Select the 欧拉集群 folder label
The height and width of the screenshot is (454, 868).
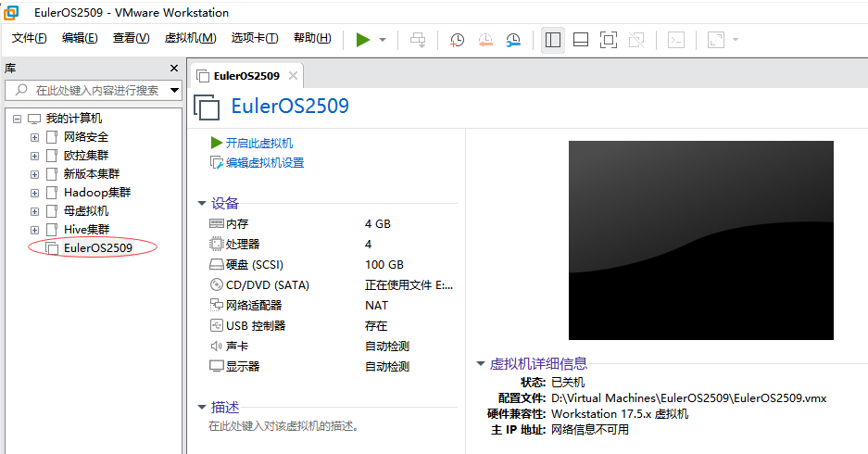tap(86, 156)
